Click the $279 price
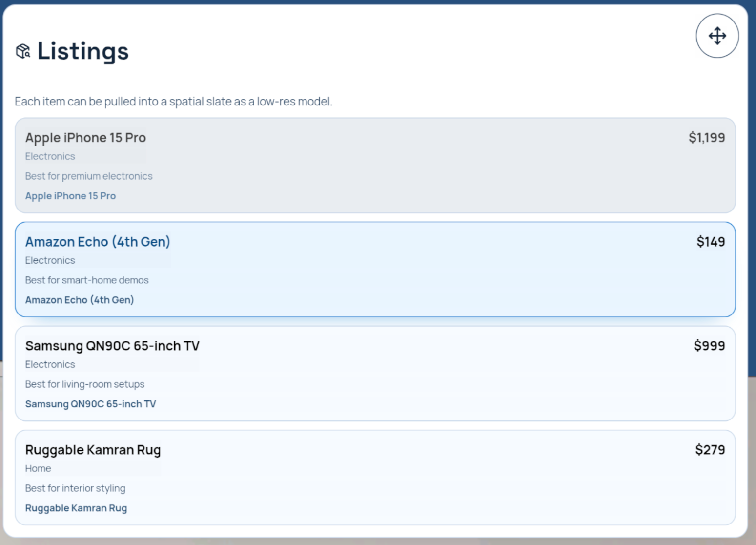This screenshot has height=545, width=756. click(710, 450)
